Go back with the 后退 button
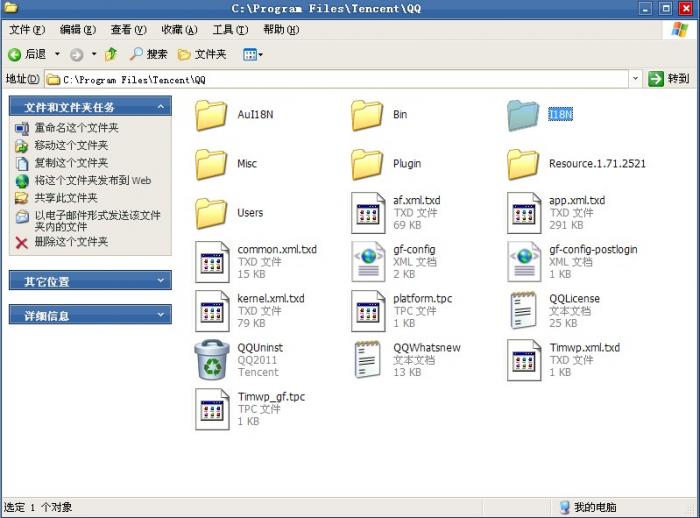This screenshot has height=518, width=700. click(27, 54)
